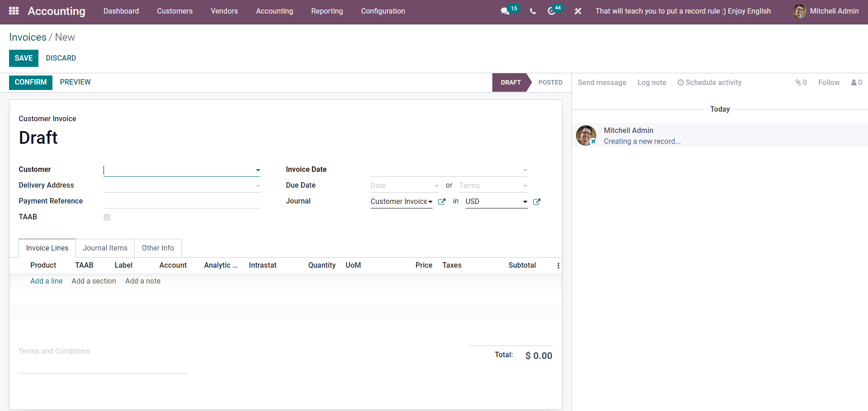Click the Terms and Conditions text area

click(103, 360)
